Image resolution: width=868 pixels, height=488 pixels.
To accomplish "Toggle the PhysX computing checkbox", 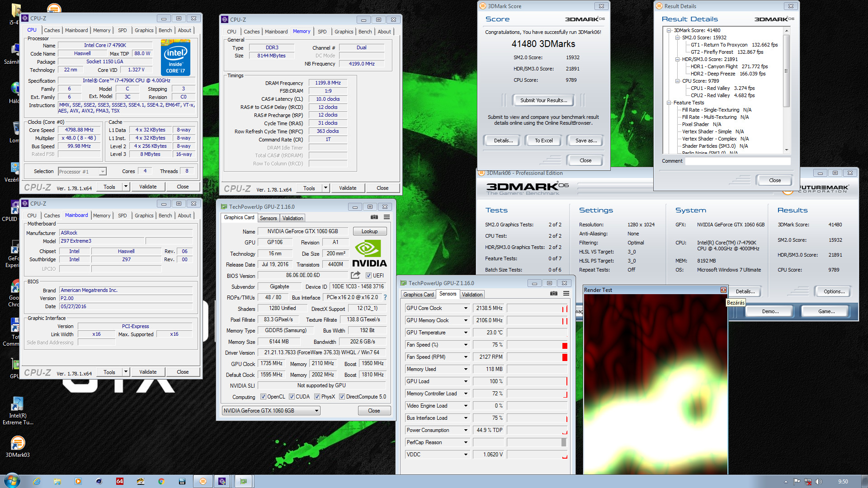I will (x=317, y=397).
